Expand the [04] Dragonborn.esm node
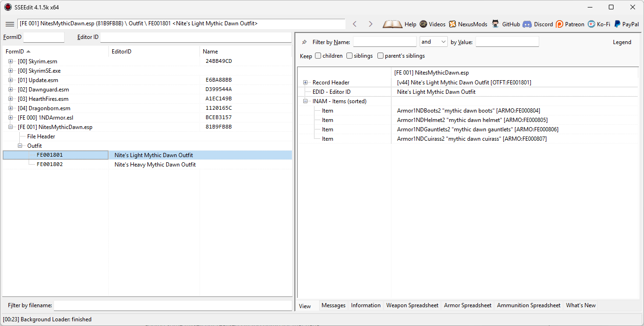The width and height of the screenshot is (644, 326). (10, 108)
